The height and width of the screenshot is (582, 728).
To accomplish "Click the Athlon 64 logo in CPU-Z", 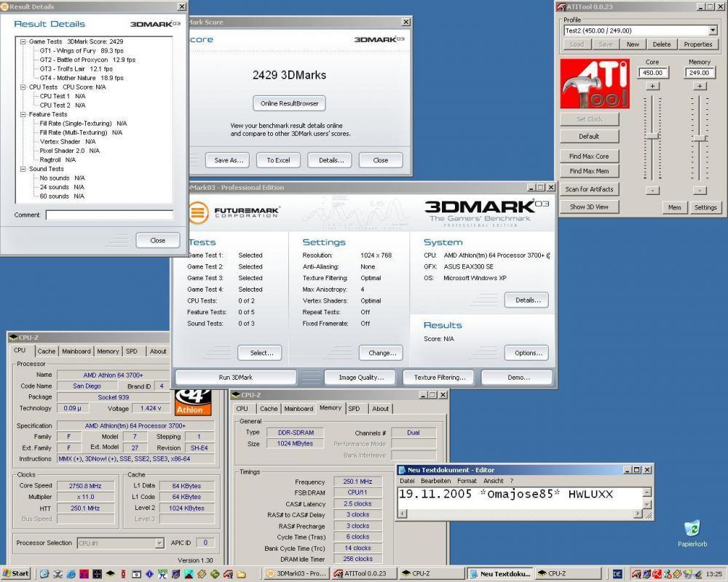I will pos(193,403).
